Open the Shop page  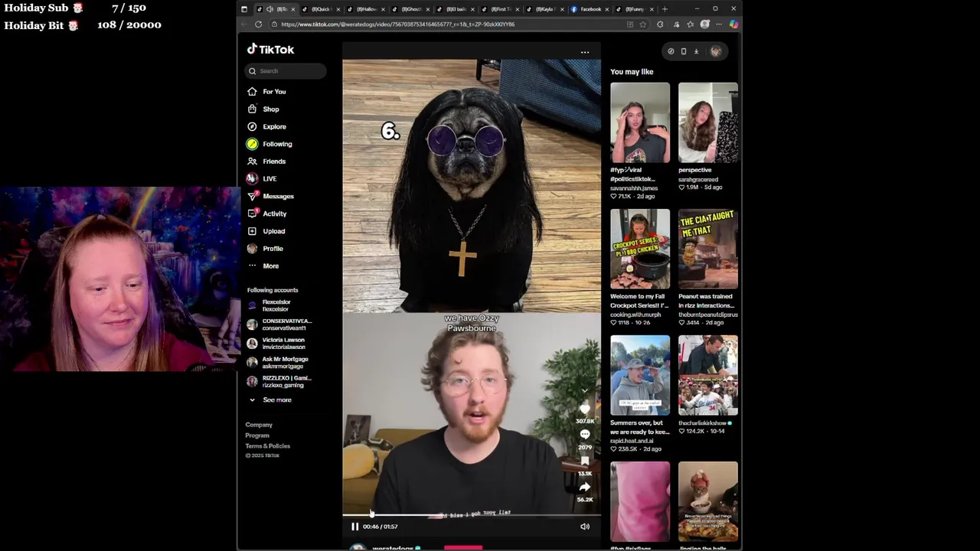click(x=263, y=109)
